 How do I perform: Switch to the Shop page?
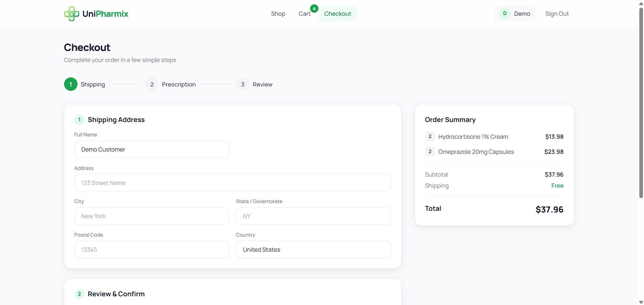(x=278, y=14)
